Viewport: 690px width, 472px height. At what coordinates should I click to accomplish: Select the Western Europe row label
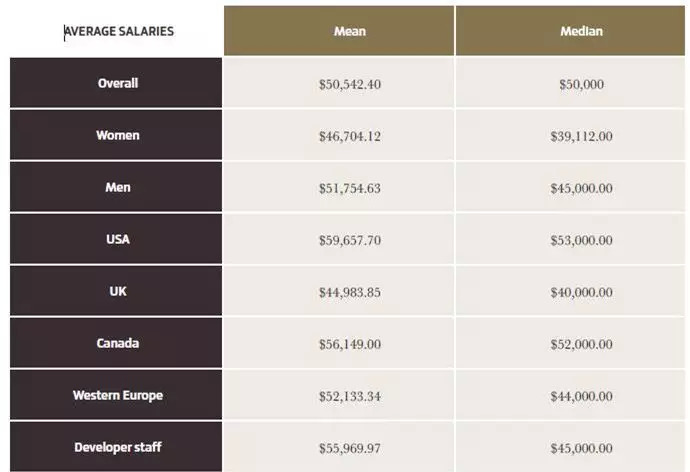pos(118,395)
